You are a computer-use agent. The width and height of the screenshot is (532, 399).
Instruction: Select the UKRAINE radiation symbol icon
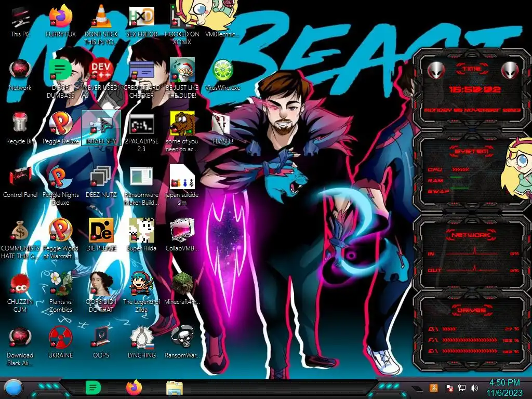60,343
